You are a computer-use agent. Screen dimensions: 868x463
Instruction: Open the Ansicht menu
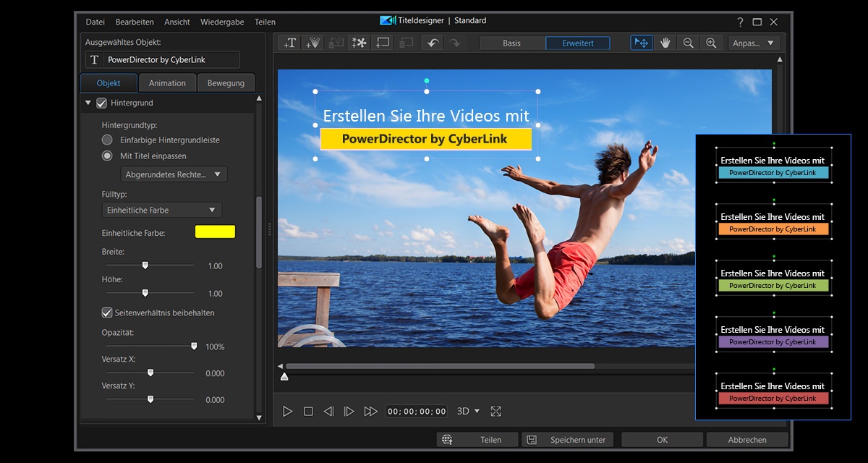pyautogui.click(x=177, y=22)
